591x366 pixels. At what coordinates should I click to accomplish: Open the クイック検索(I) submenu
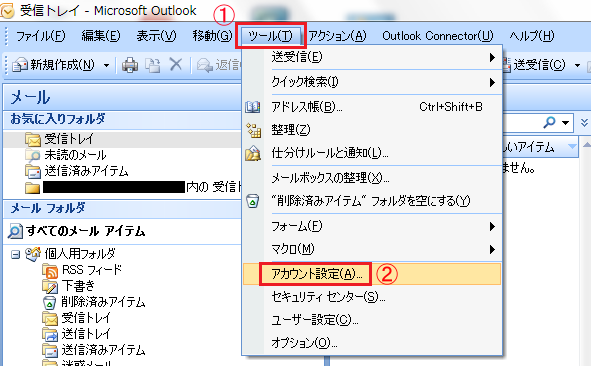click(x=372, y=82)
